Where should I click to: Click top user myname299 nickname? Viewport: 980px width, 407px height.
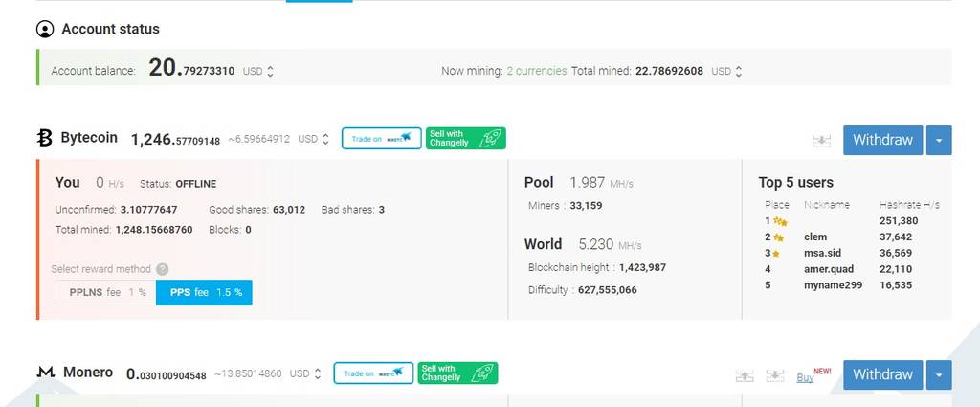coord(834,285)
